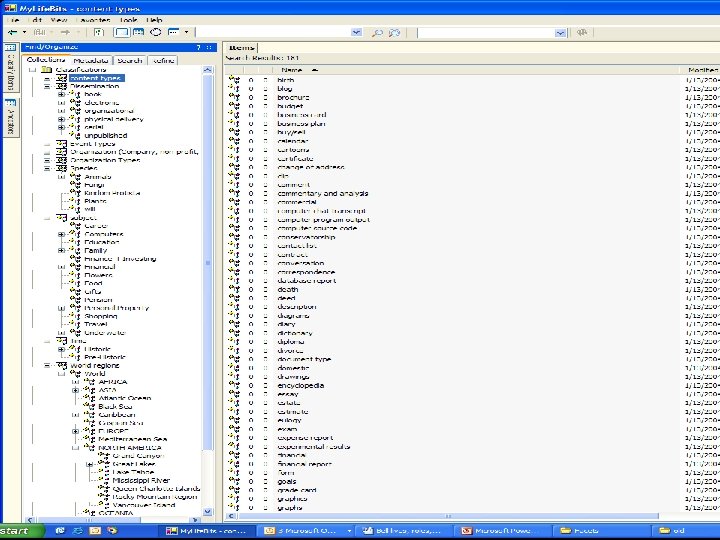Select Black Sea in the tree
This screenshot has height=540, width=720.
click(115, 406)
